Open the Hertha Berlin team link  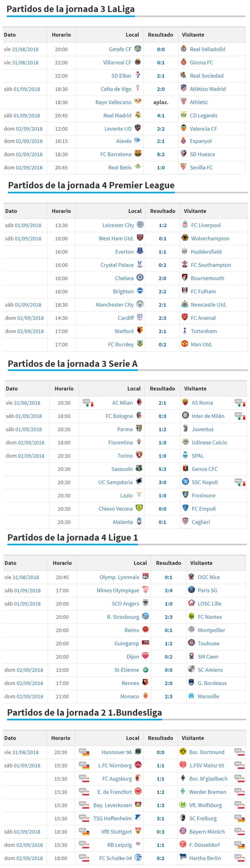point(205,858)
